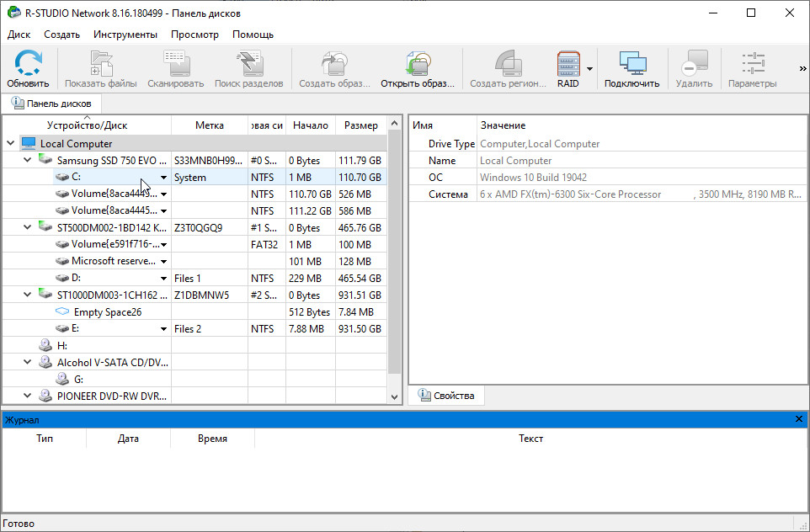
Task: Open the dropdown arrow on D: partition
Action: tap(163, 279)
